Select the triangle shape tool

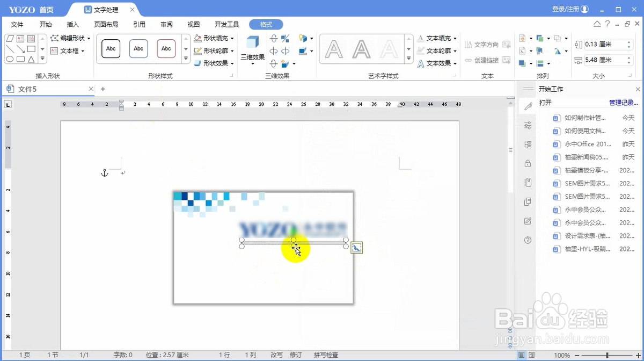31,59
